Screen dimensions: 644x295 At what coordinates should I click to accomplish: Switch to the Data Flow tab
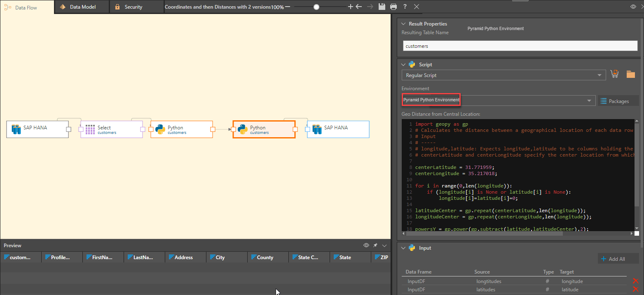27,7
